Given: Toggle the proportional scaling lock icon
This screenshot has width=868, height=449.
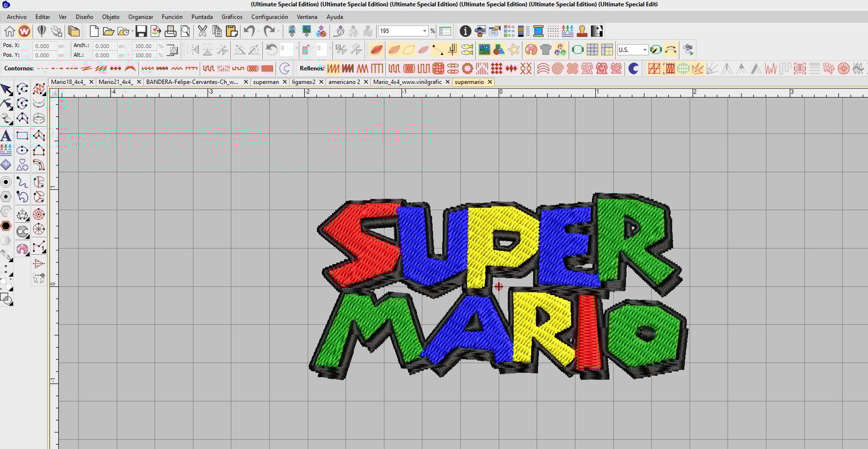Looking at the screenshot, I should tap(172, 50).
